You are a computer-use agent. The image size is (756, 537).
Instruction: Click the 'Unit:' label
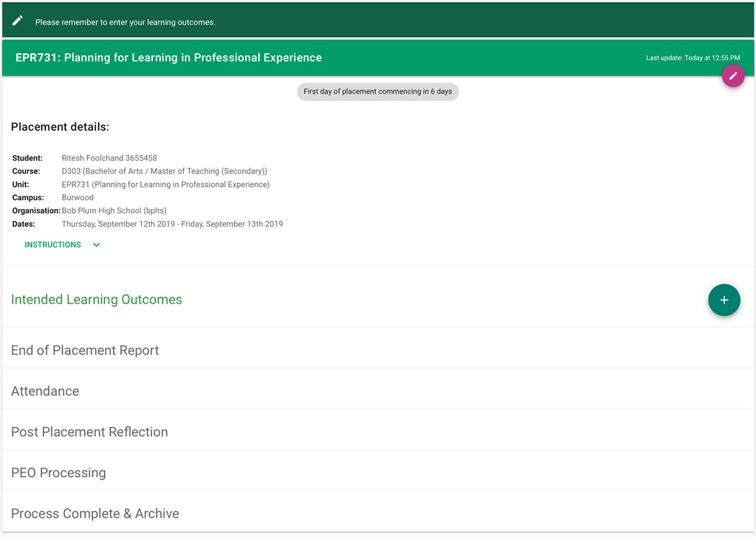coord(21,185)
